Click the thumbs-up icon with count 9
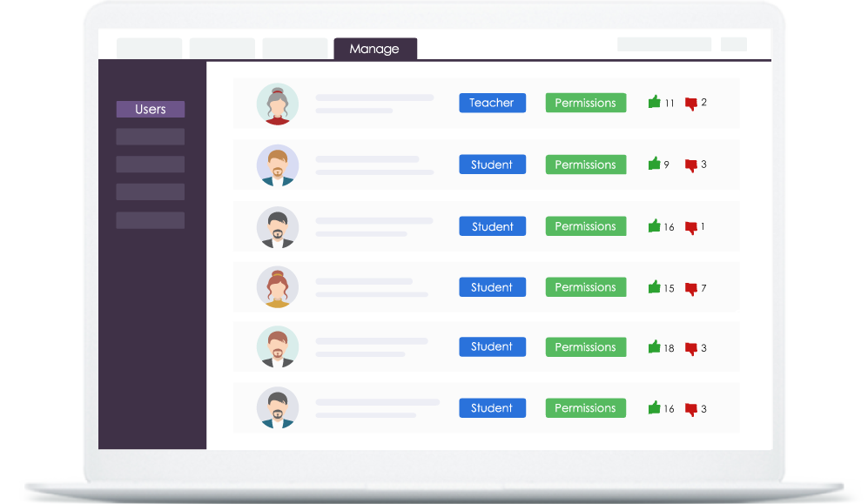The height and width of the screenshot is (504, 868). click(655, 164)
